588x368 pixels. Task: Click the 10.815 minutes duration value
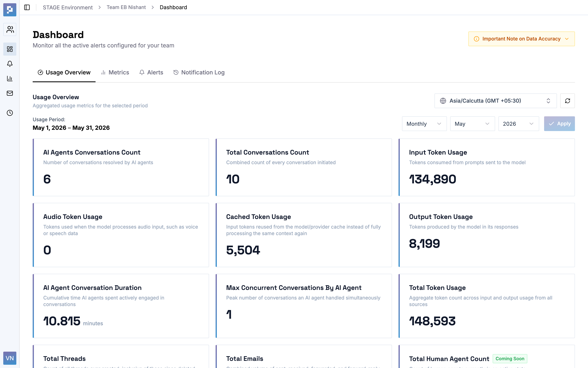(x=73, y=321)
